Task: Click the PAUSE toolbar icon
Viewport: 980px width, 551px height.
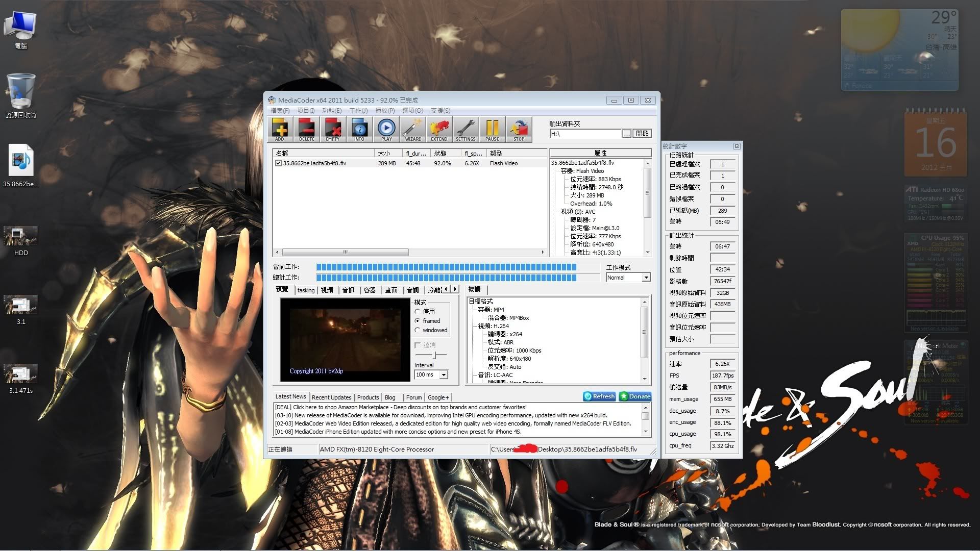Action: point(492,129)
